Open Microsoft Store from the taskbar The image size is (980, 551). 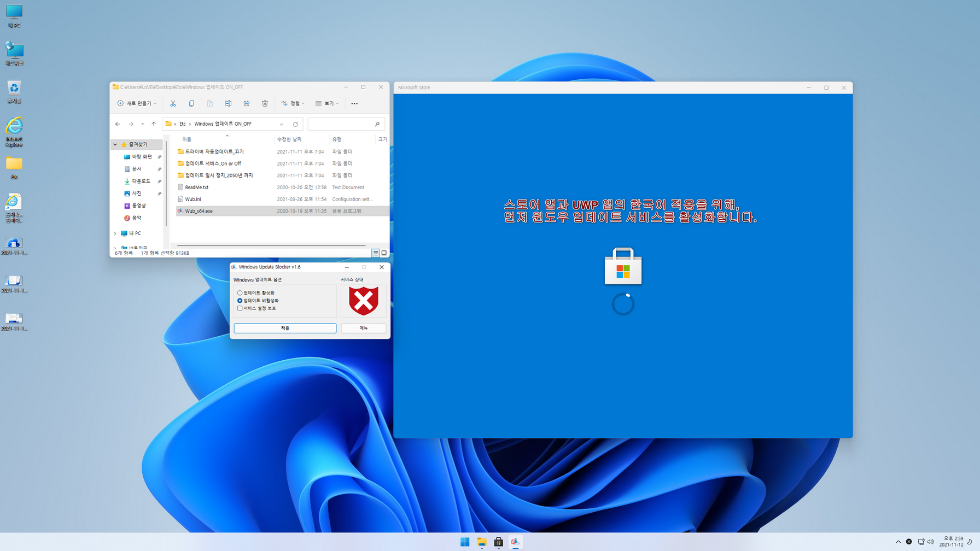[498, 542]
